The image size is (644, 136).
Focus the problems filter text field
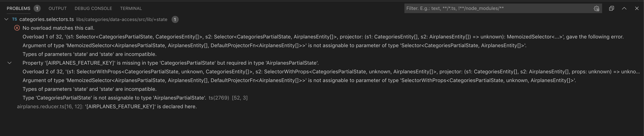498,9
